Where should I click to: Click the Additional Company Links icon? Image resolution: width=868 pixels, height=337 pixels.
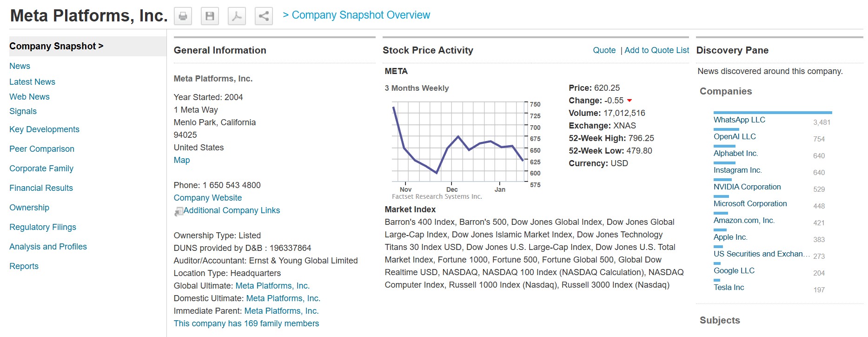(179, 211)
